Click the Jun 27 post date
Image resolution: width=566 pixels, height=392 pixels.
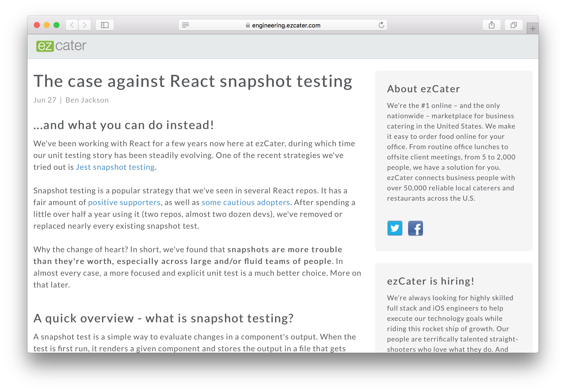tap(45, 100)
